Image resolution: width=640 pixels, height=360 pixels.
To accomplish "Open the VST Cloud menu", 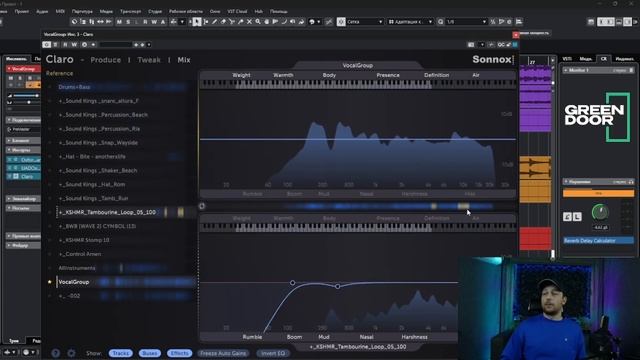I will tap(237, 11).
